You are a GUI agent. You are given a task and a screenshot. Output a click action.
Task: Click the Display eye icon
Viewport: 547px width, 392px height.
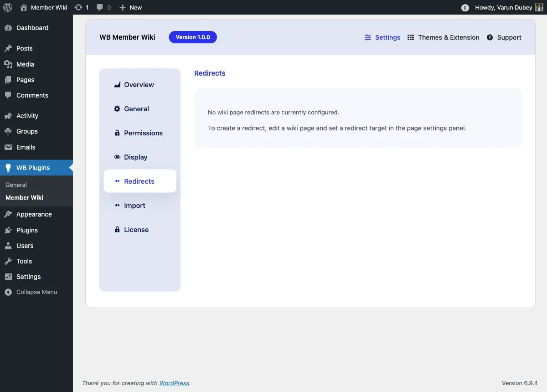117,157
